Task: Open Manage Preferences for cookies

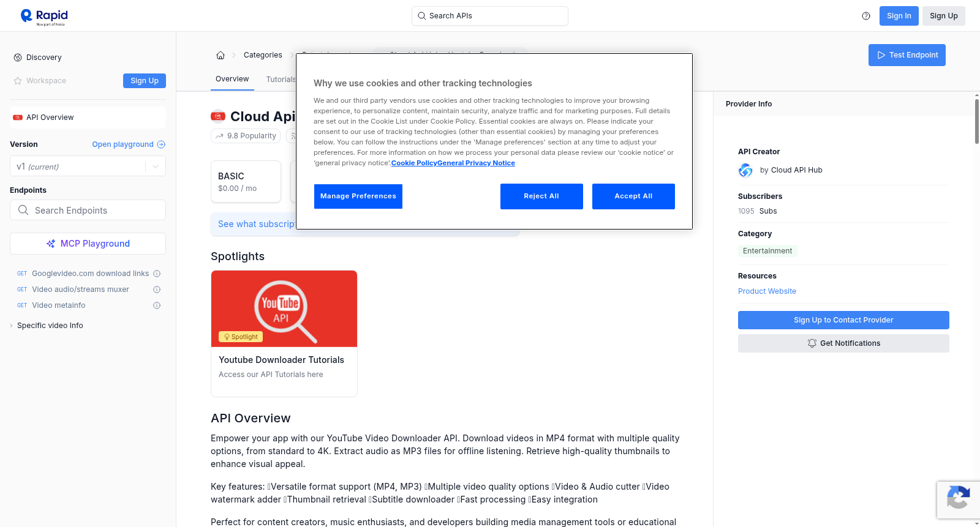Action: click(x=358, y=196)
